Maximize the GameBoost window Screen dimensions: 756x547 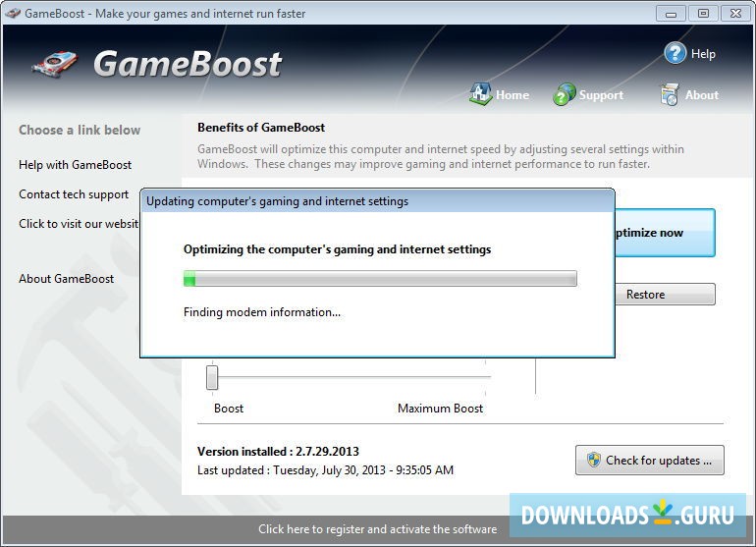[x=703, y=14]
